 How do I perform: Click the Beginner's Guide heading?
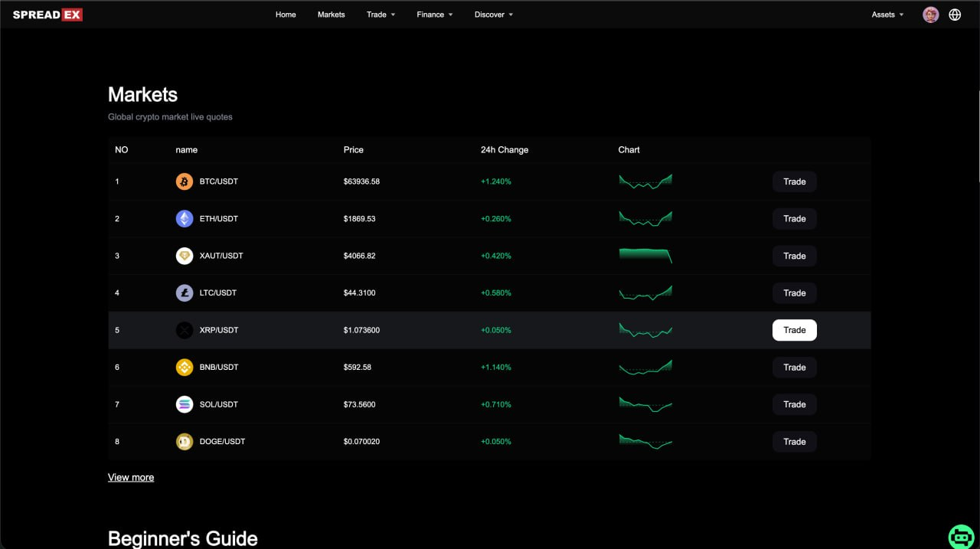coord(183,538)
